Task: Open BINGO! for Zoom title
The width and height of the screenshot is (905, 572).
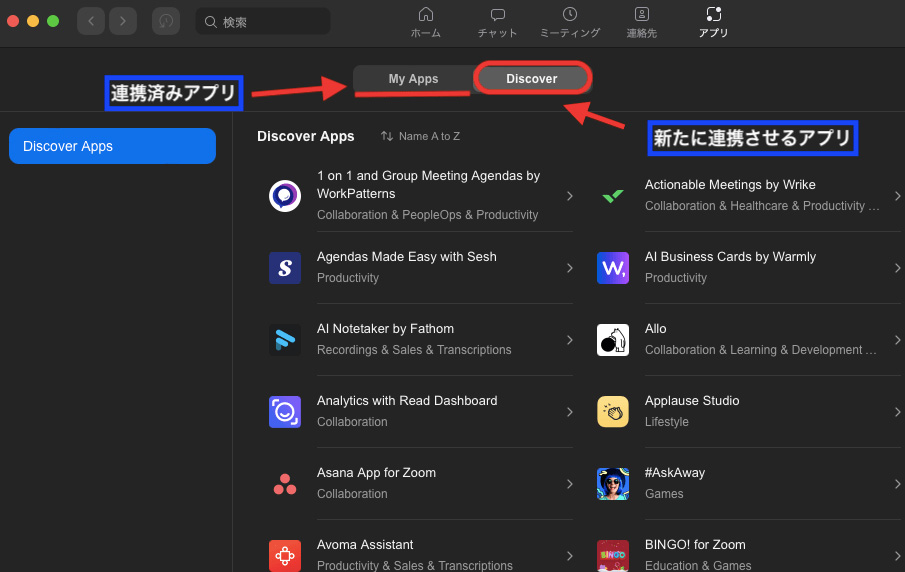Action: click(x=695, y=544)
